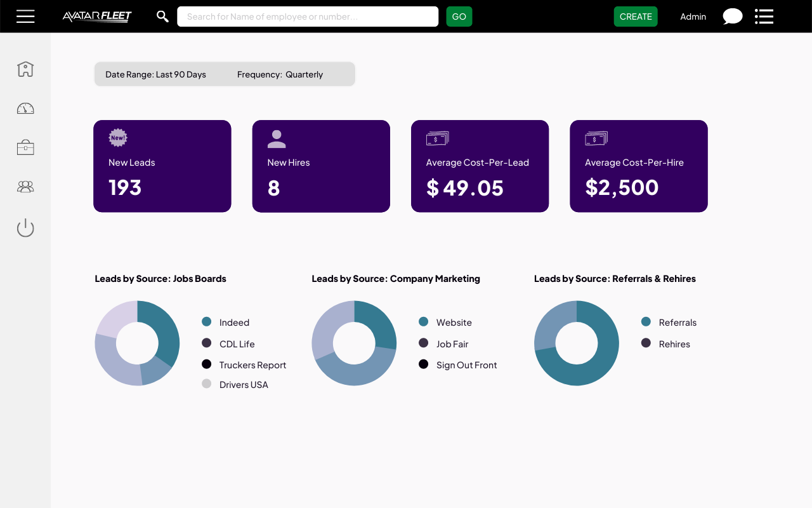Screen dimensions: 812x508
Task: Focus the employee name search field
Action: point(308,17)
